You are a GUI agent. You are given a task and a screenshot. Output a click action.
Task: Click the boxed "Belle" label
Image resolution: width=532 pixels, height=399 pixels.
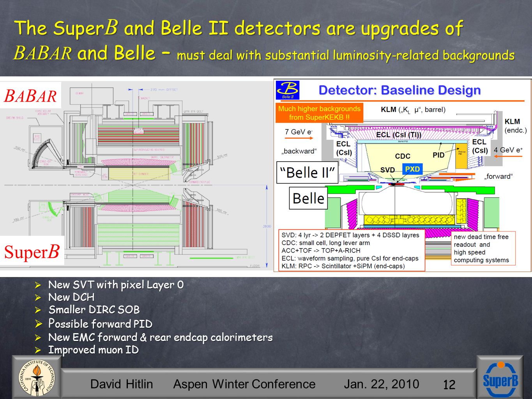[308, 198]
